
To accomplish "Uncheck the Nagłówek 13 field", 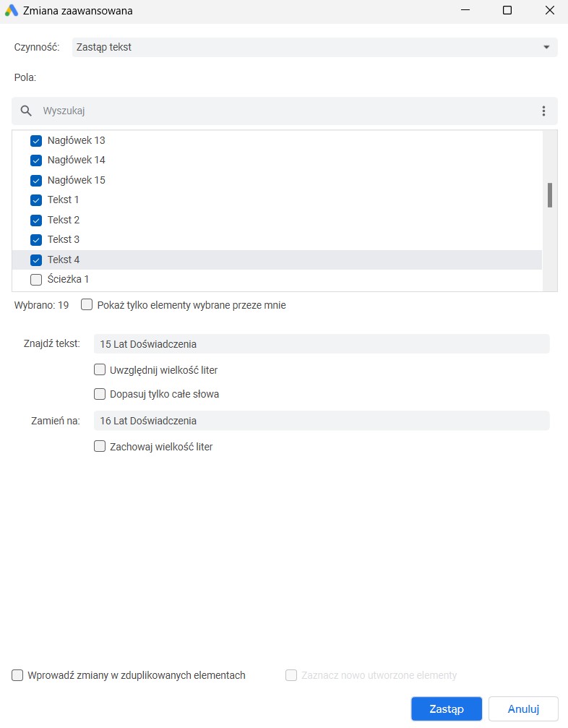I will (36, 140).
